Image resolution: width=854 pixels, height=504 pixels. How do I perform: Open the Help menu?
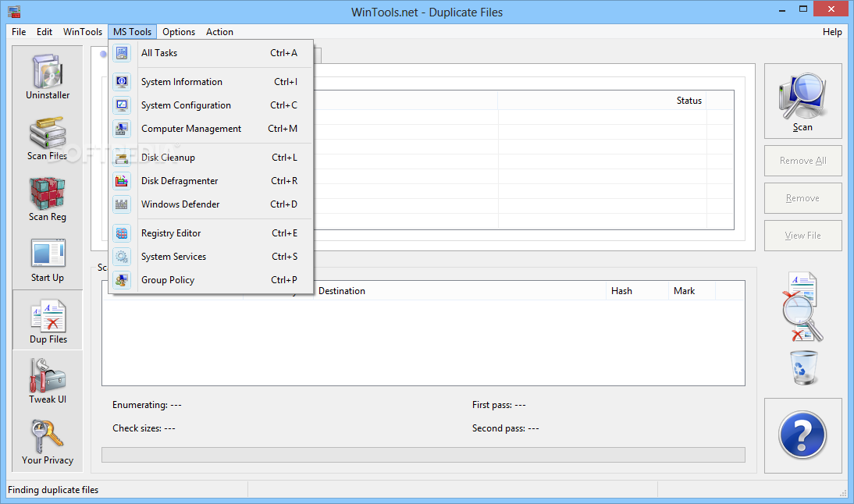pyautogui.click(x=832, y=31)
